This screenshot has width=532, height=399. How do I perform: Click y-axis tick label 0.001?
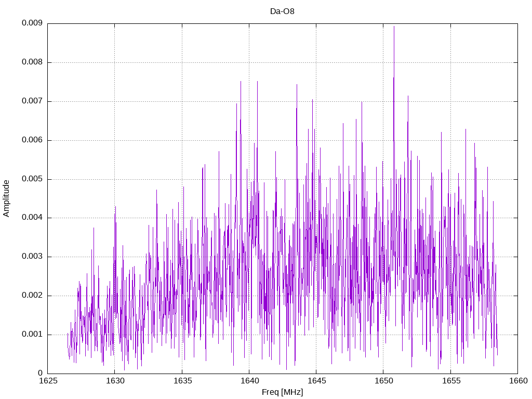[32, 335]
